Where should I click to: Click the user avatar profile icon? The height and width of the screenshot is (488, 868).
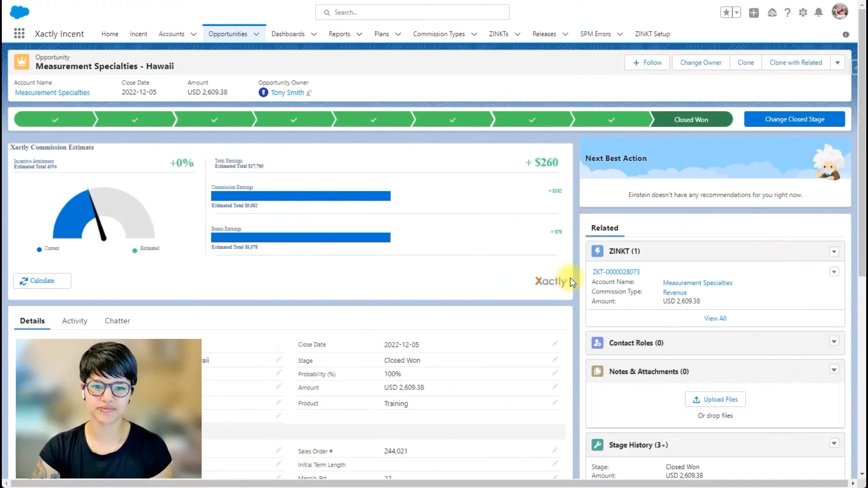840,12
